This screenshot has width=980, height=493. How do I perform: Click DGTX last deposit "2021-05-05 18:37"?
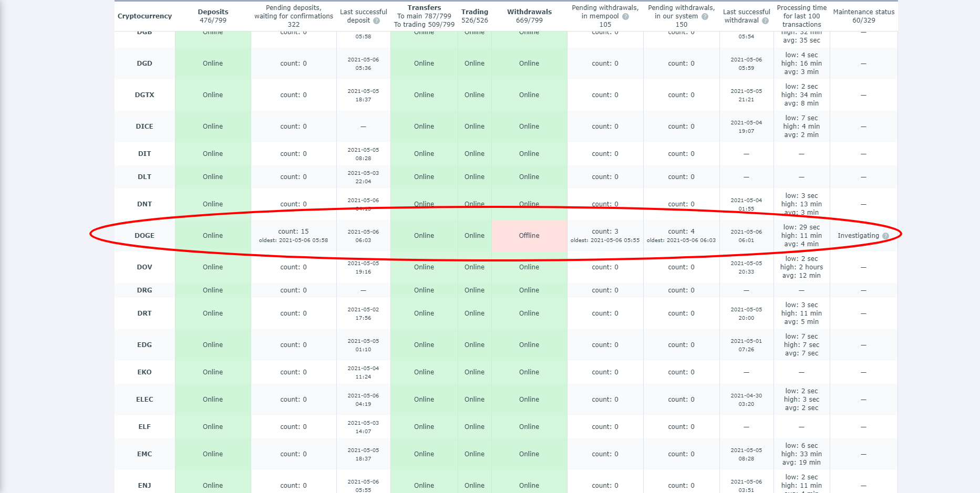[363, 95]
